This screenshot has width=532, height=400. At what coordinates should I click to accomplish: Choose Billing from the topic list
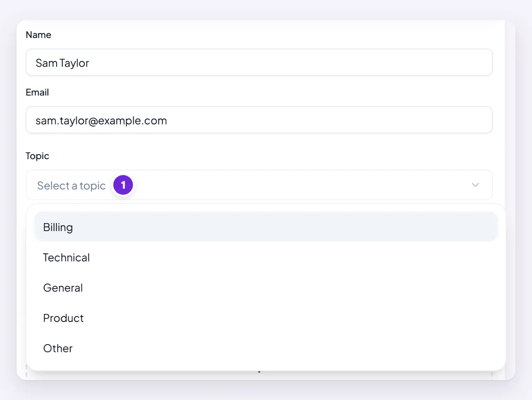coord(266,227)
